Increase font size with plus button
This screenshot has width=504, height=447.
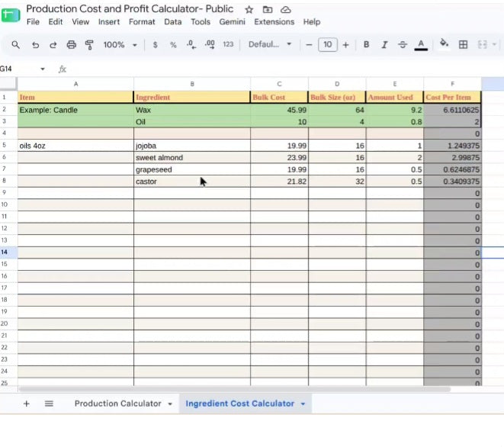click(x=346, y=45)
